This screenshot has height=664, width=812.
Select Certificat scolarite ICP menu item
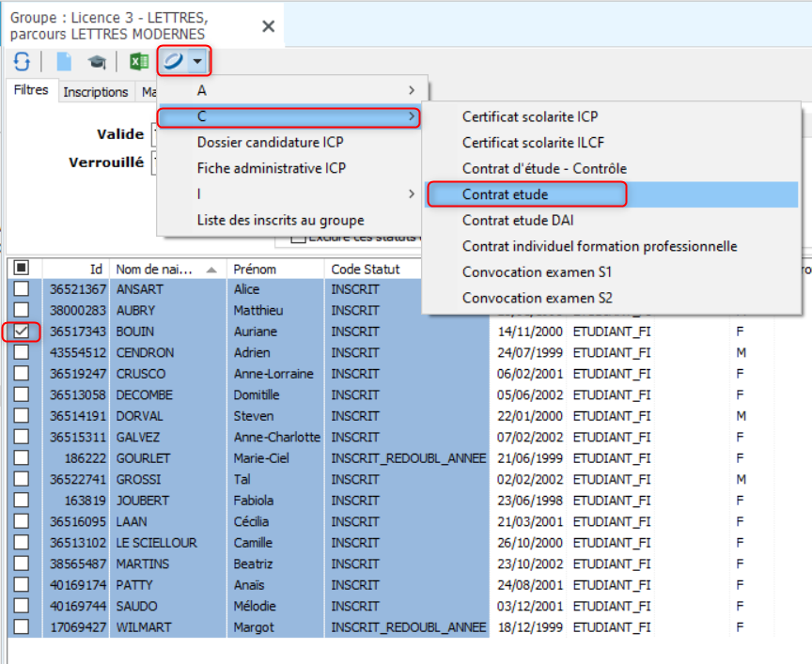tap(530, 117)
